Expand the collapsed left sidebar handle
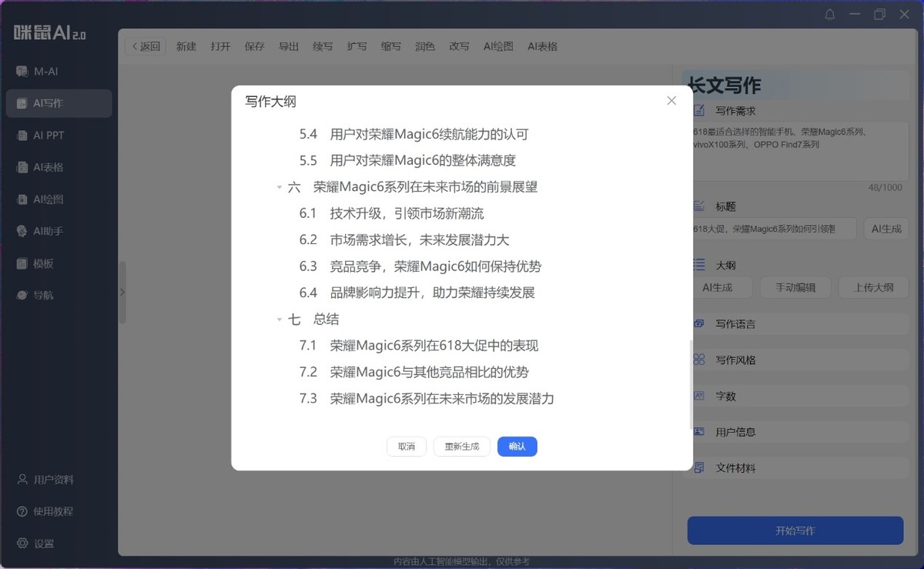The width and height of the screenshot is (924, 569). (122, 293)
